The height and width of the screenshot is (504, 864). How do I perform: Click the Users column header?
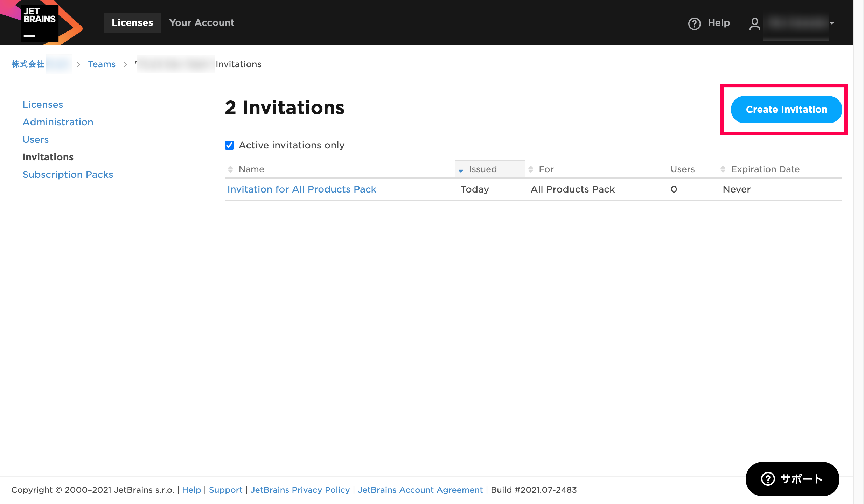click(682, 169)
